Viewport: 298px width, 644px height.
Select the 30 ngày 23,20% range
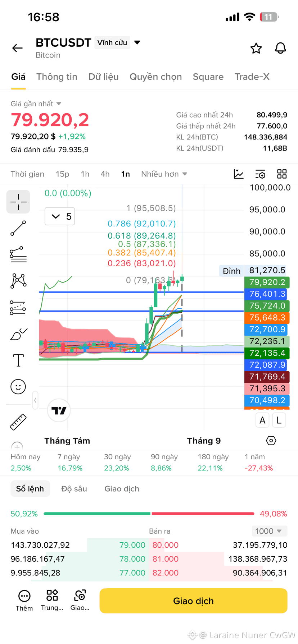117,463
